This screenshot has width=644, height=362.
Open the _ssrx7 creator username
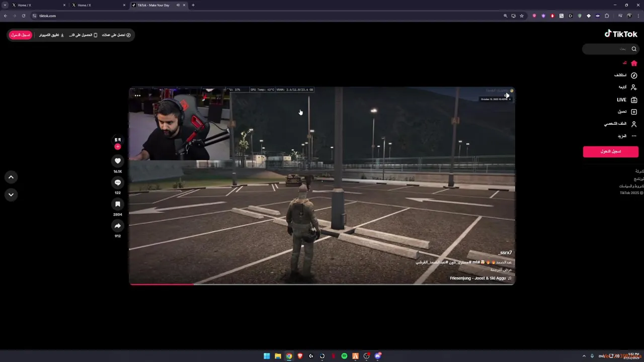(x=505, y=253)
